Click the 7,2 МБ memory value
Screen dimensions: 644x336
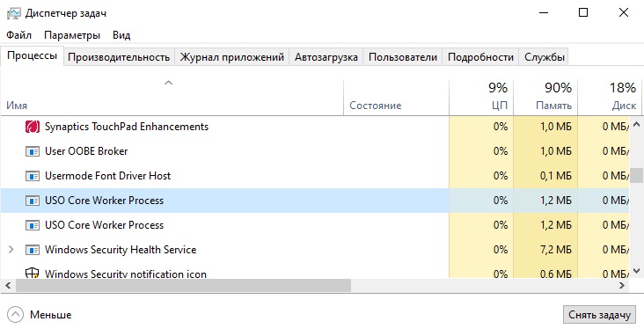556,250
